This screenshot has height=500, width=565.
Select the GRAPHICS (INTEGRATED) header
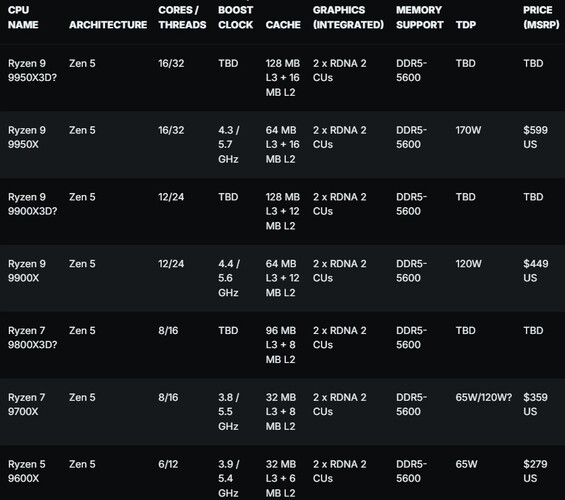348,17
